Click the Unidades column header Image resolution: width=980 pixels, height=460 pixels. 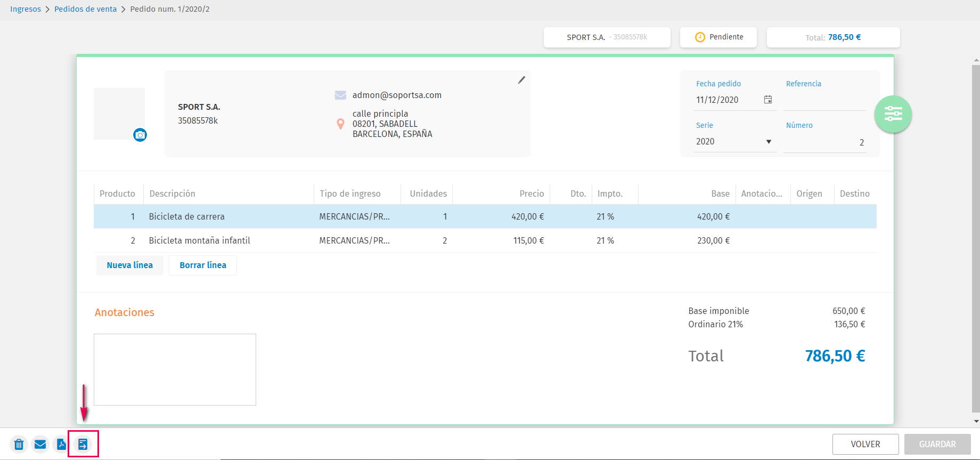427,193
